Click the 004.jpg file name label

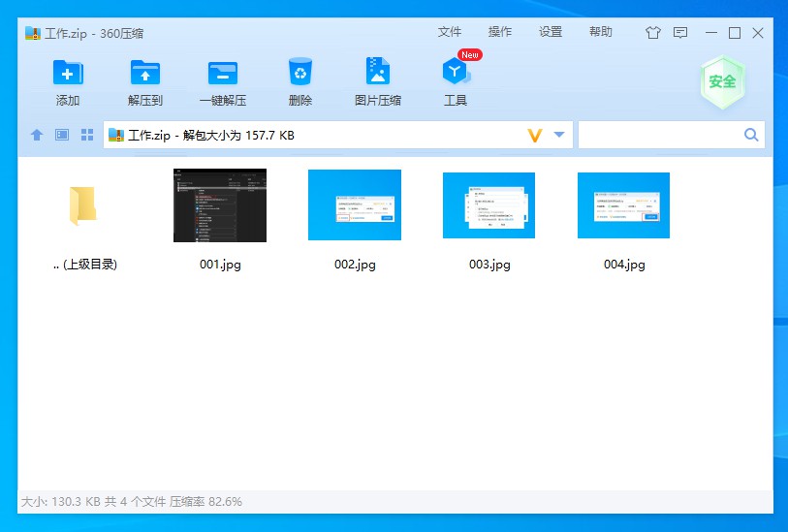[624, 265]
